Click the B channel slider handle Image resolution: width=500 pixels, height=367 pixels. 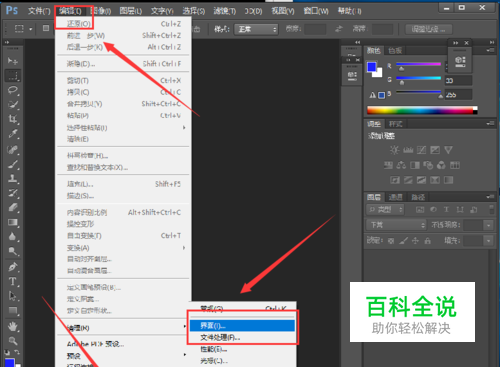tap(440, 96)
